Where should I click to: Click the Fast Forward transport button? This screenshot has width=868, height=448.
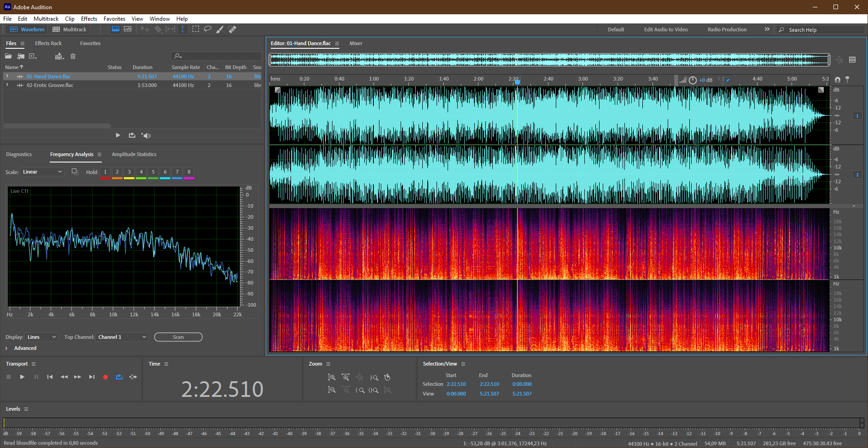[x=77, y=377]
